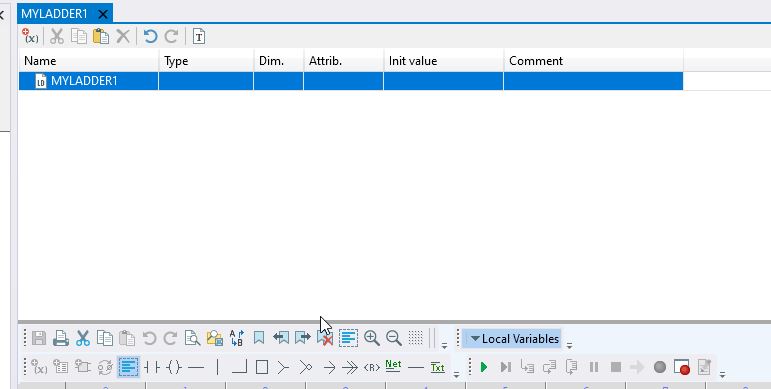Click the Delete X icon in variables toolbar
The image size is (771, 389).
(123, 36)
